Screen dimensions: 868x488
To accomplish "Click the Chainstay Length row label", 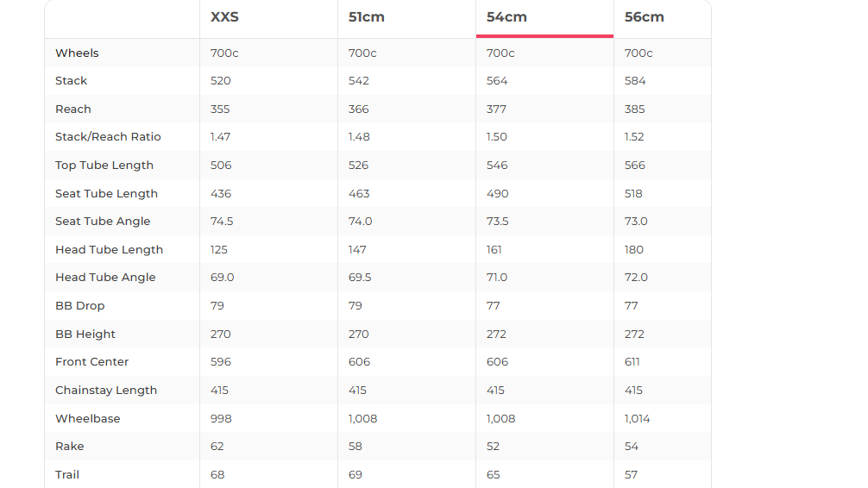I will click(106, 391).
